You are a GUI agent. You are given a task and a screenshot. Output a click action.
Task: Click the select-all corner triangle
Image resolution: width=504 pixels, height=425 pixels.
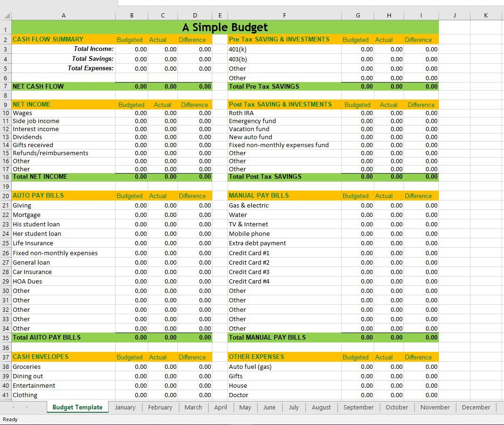tap(7, 16)
